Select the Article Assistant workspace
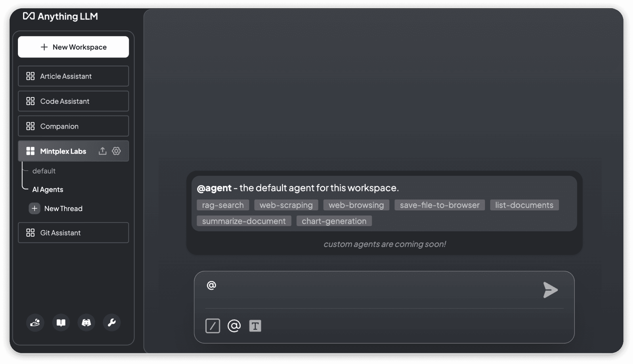 (x=73, y=76)
